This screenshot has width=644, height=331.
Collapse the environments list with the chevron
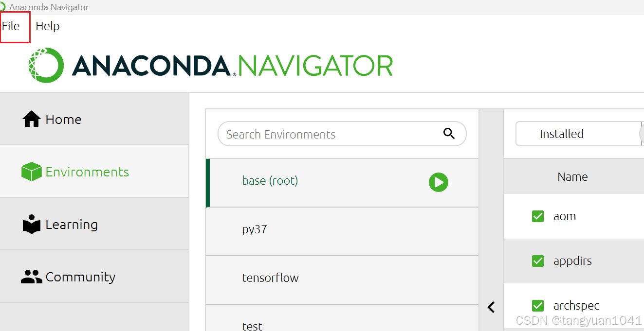coord(491,307)
